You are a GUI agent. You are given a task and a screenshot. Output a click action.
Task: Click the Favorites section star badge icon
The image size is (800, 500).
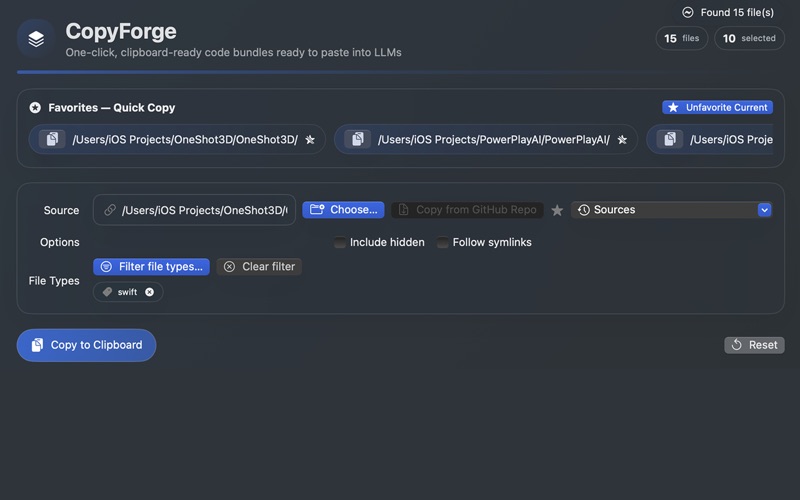[x=35, y=108]
